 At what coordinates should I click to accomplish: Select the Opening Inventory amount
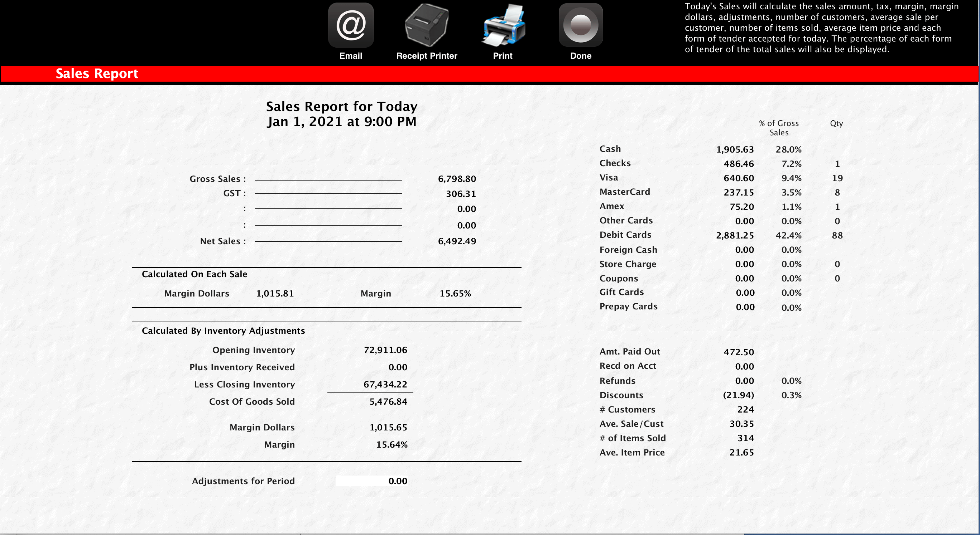pos(385,350)
